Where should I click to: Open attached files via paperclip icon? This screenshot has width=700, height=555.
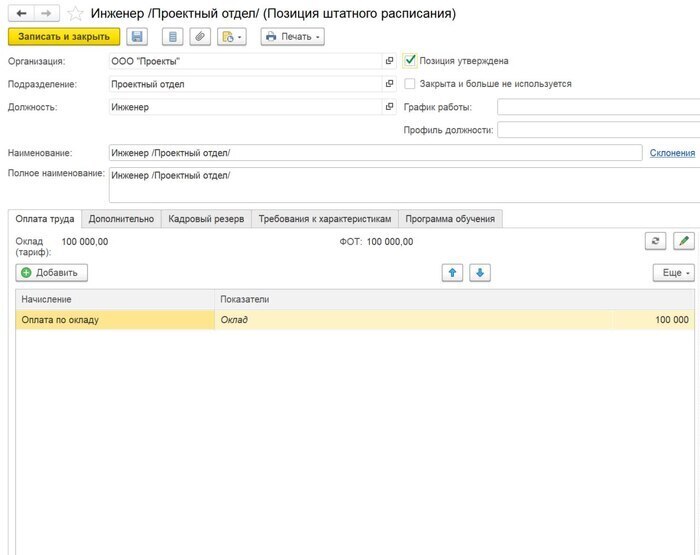point(200,37)
